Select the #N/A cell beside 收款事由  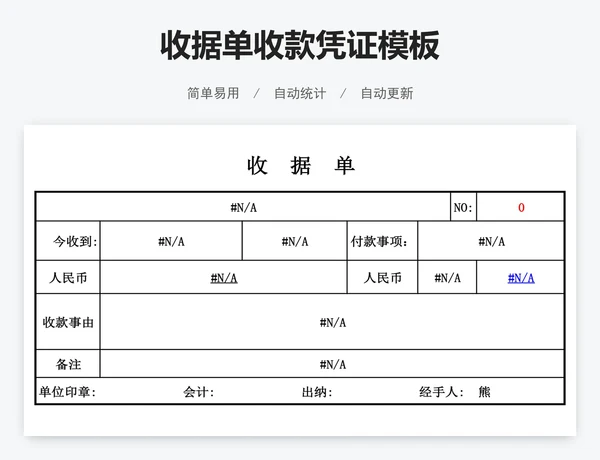(x=332, y=322)
